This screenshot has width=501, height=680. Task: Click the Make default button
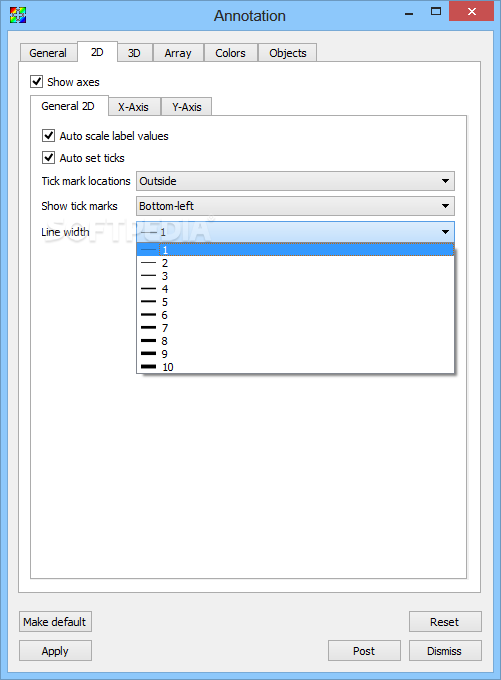55,621
